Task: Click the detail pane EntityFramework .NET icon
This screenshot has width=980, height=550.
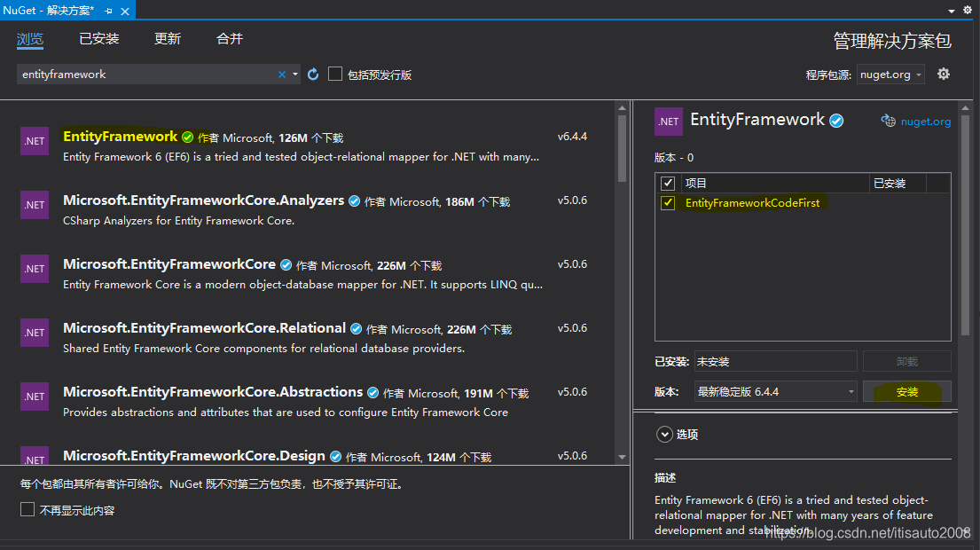Action: click(x=668, y=122)
